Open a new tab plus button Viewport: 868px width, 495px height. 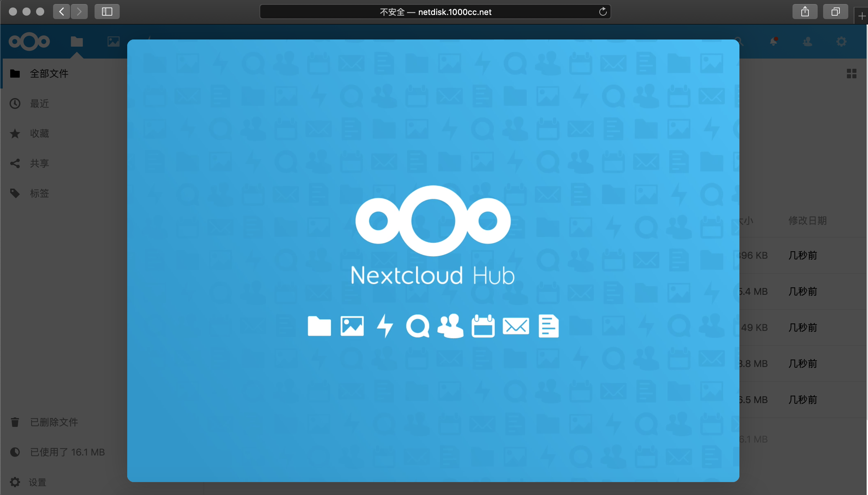862,16
